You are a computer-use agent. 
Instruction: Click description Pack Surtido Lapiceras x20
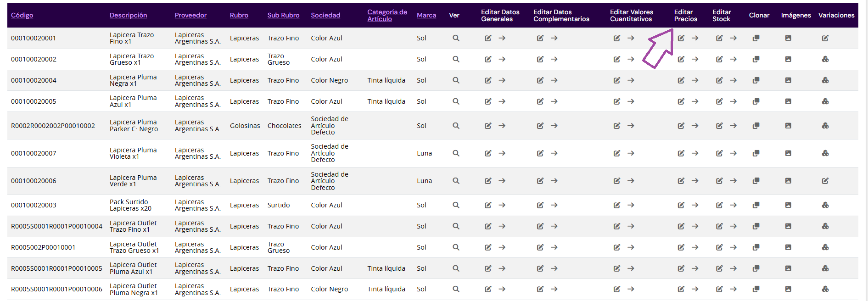(x=130, y=205)
